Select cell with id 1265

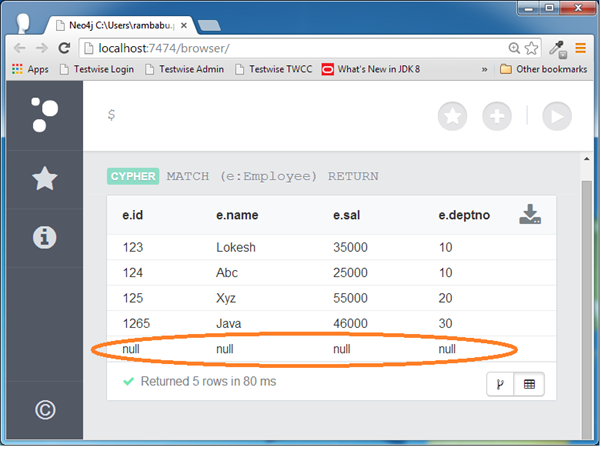pos(136,323)
